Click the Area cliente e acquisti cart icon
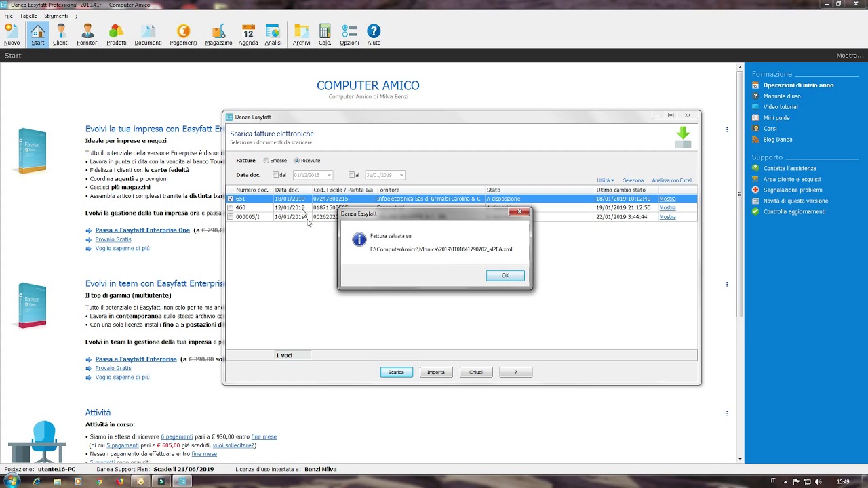 click(756, 179)
